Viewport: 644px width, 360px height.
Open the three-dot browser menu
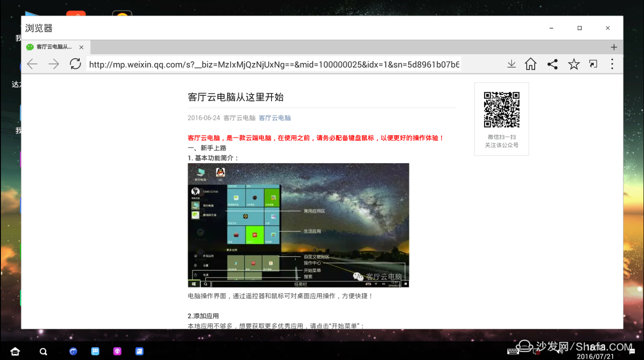click(x=612, y=64)
